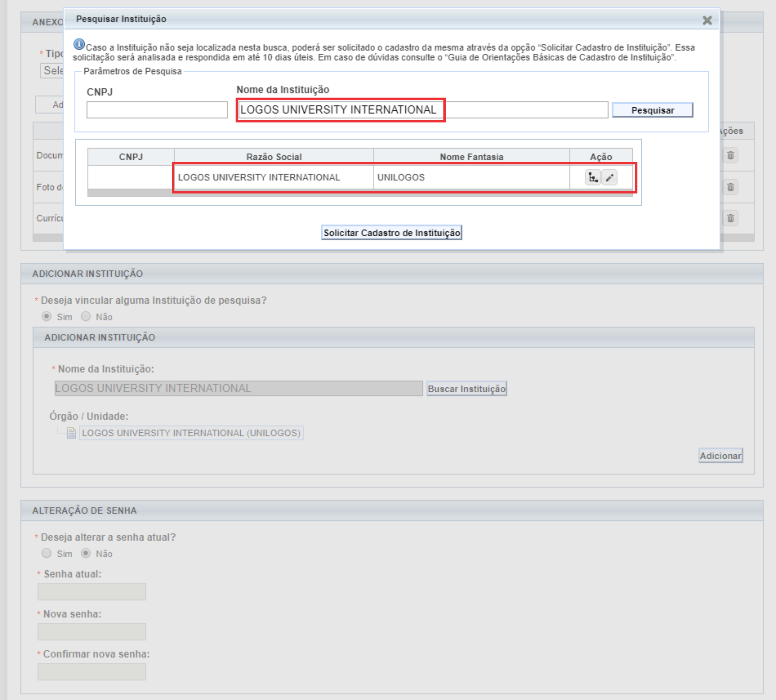The height and width of the screenshot is (700, 776).
Task: Click the LOGOS UNIVERSITY INTERNATIONAL result cell
Action: pos(274,177)
